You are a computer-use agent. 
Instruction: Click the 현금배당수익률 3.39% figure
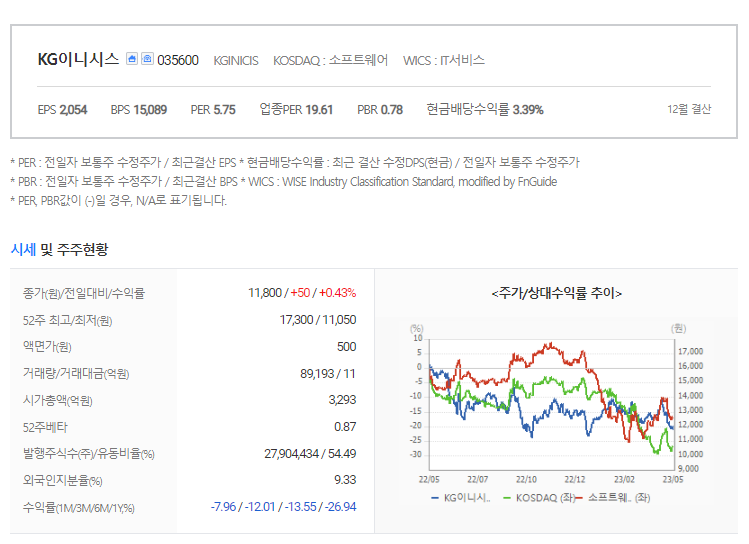485,109
